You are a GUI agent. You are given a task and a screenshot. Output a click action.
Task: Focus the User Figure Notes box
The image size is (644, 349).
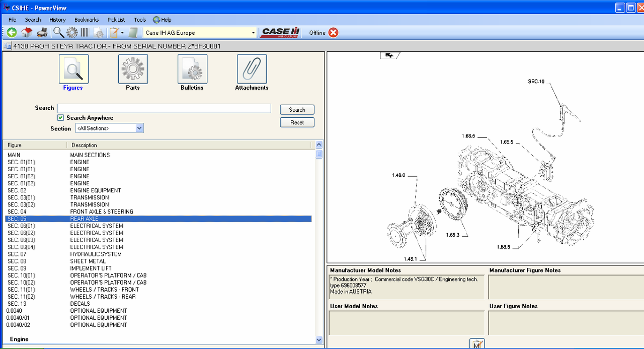(x=566, y=323)
